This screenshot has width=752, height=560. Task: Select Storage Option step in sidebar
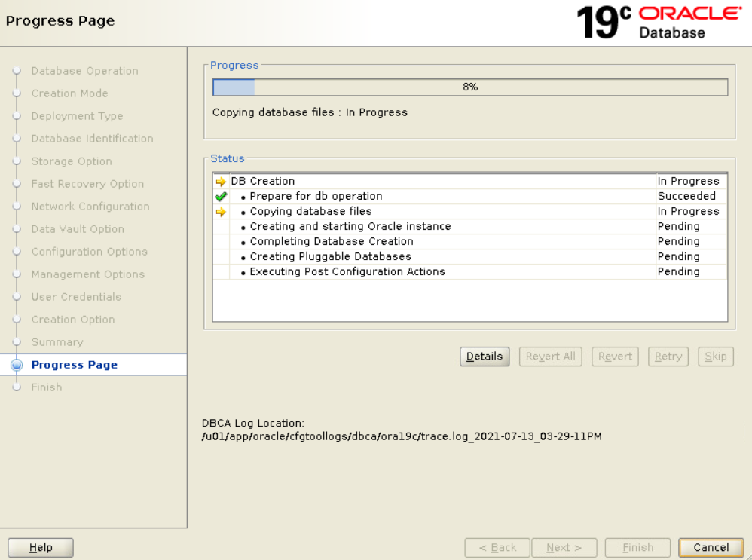(x=72, y=161)
